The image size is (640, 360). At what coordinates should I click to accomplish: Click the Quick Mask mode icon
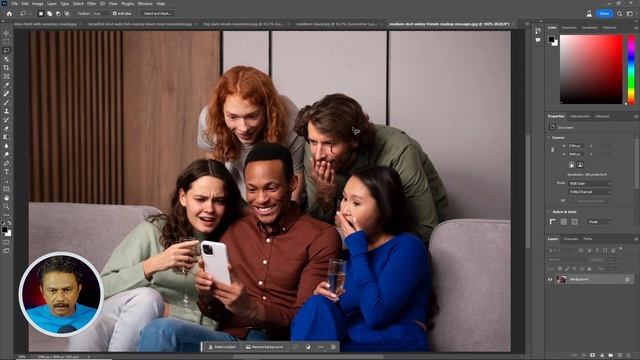6,242
